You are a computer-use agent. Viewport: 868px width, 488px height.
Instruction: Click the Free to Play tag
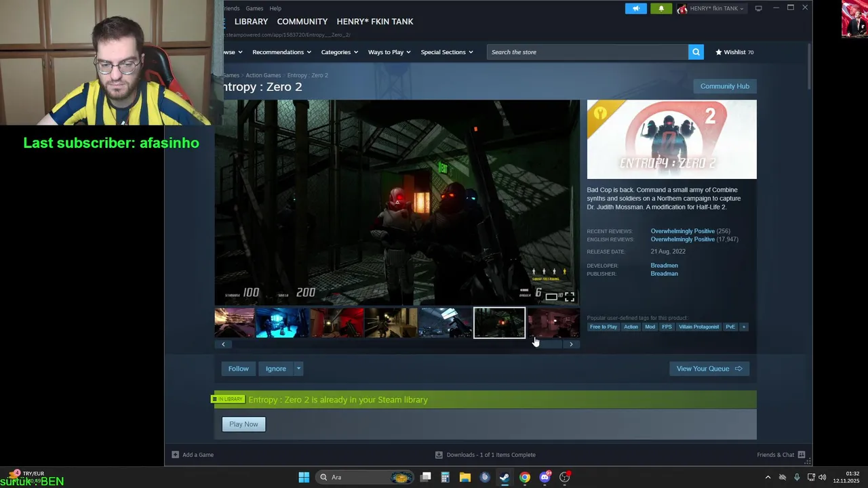tap(604, 327)
